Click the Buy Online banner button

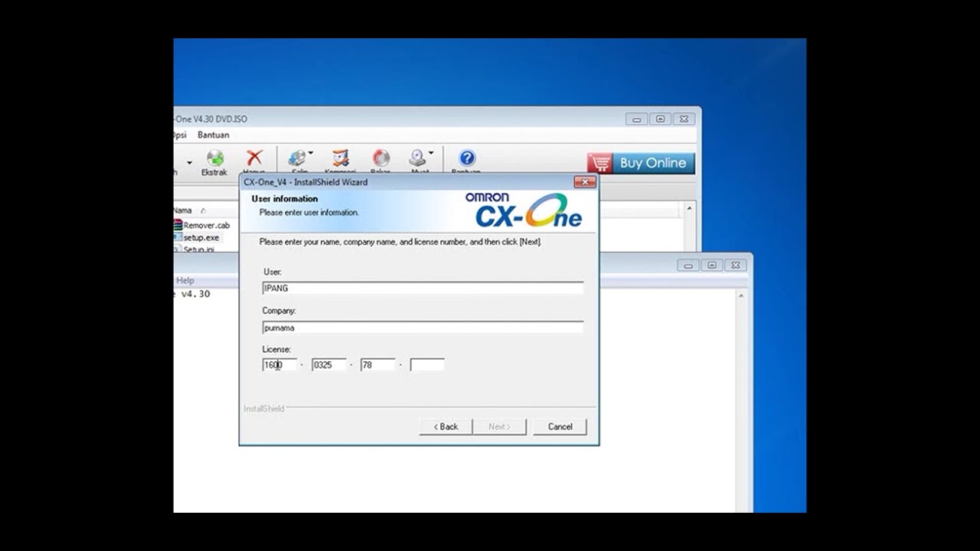tap(642, 163)
